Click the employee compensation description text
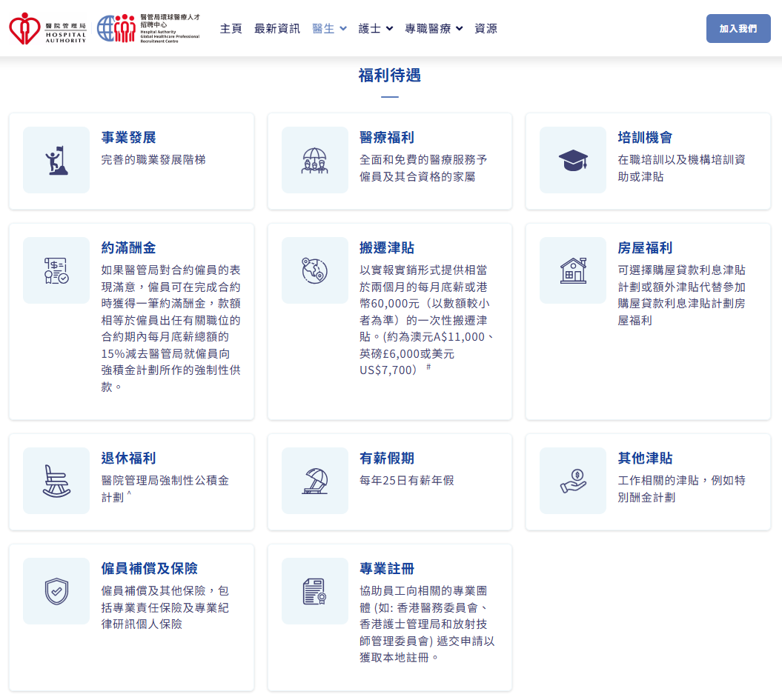 pyautogui.click(x=165, y=607)
